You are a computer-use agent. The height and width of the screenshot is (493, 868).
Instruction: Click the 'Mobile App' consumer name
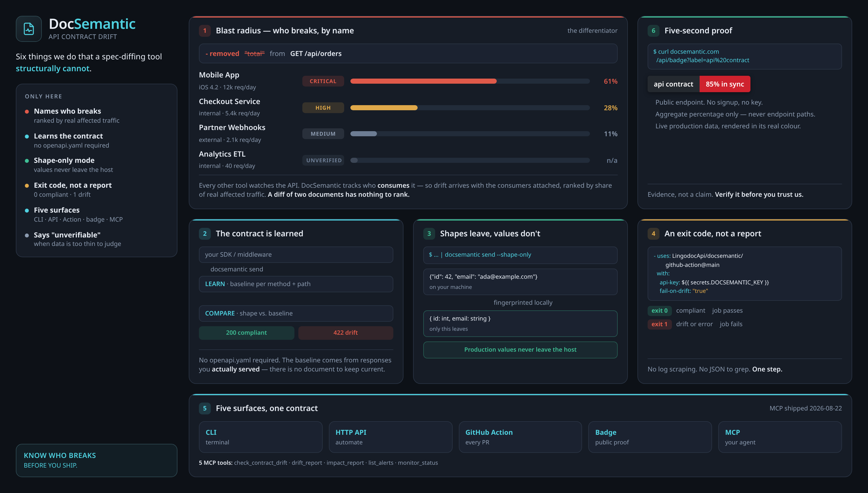219,75
